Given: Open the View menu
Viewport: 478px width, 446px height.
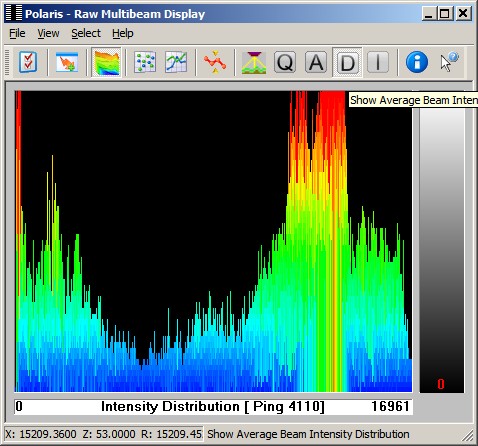Looking at the screenshot, I should click(48, 33).
